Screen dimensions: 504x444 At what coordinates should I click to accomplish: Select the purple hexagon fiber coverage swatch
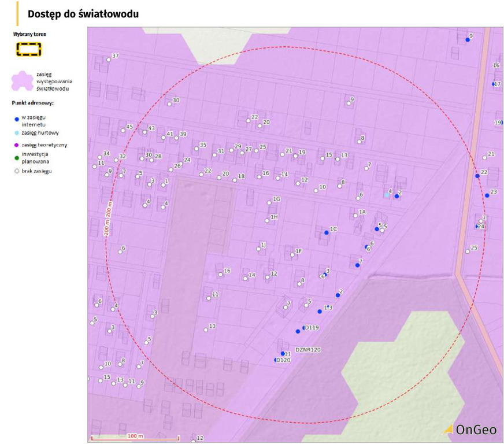(x=23, y=82)
